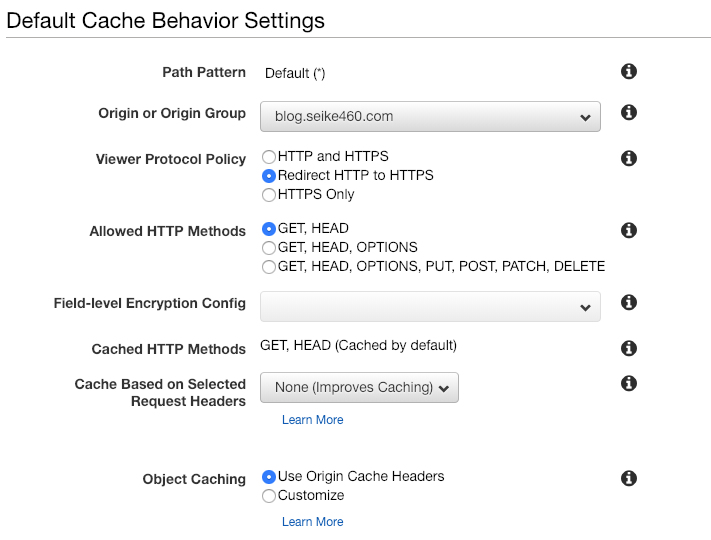
Task: Click info icon for Field-level Encryption Config
Action: click(629, 302)
